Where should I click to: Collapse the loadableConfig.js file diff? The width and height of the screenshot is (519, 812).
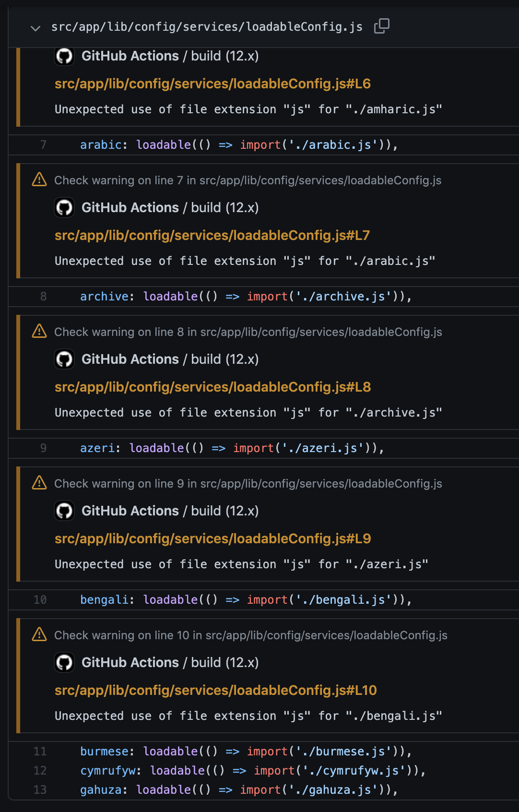click(35, 29)
